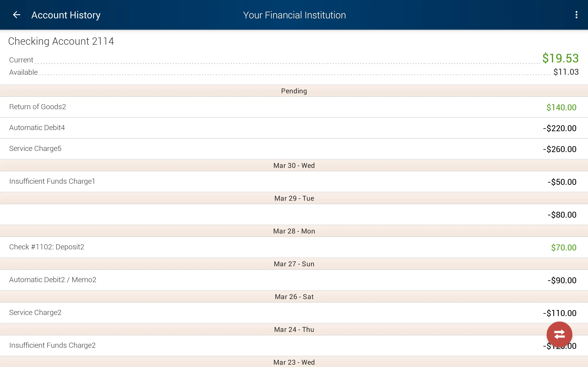Select the Check #1102: Deposit2 entry
This screenshot has width=588, height=367.
click(294, 247)
